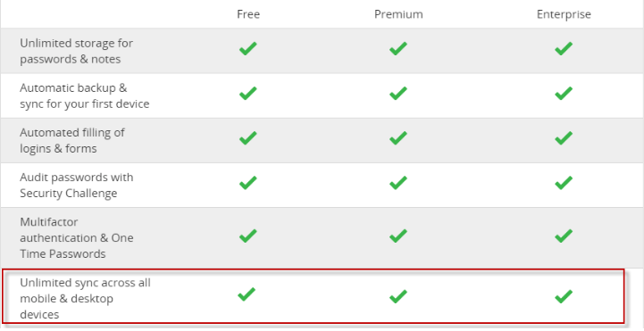Screen dimensions: 644x331
Task: Select the Free plan column header
Action: pyautogui.click(x=248, y=14)
